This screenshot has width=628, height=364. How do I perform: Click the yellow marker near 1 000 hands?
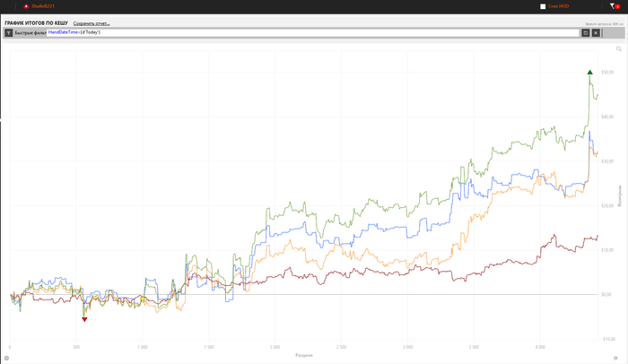[x=143, y=299]
